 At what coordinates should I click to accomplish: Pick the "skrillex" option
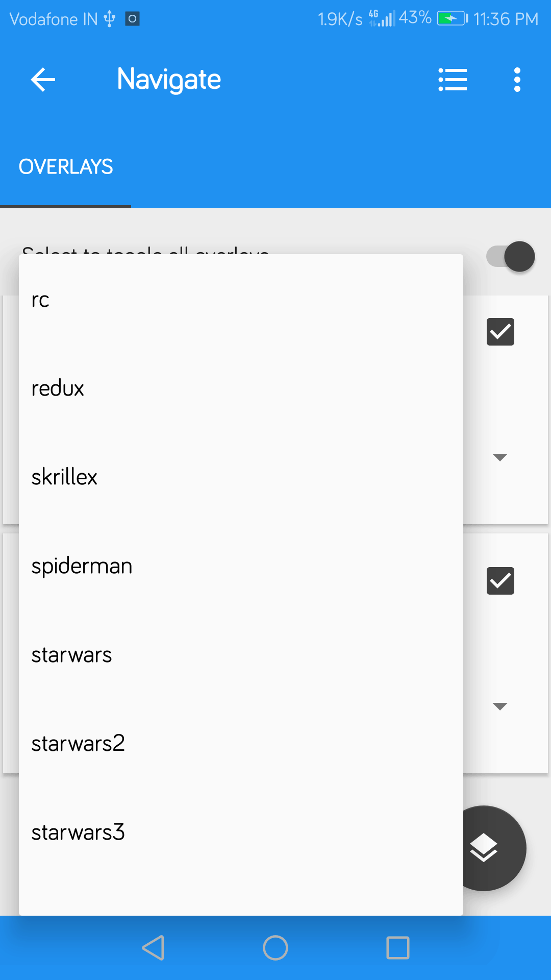pos(241,477)
